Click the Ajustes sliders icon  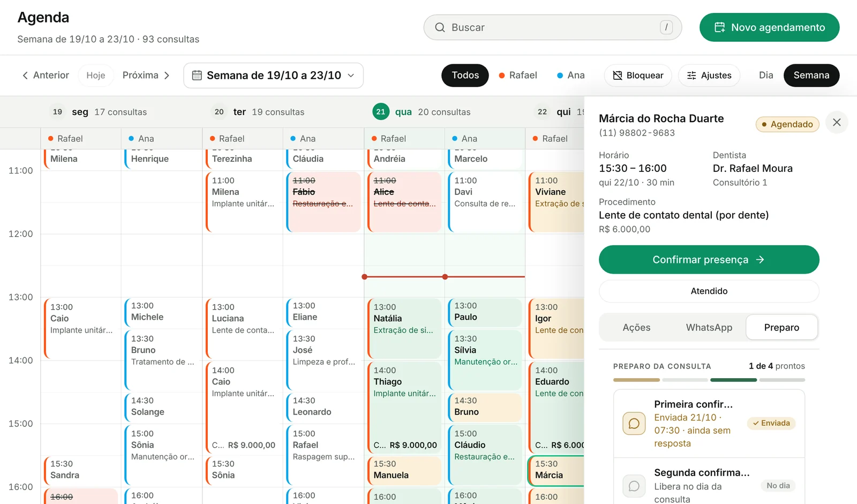coord(691,76)
